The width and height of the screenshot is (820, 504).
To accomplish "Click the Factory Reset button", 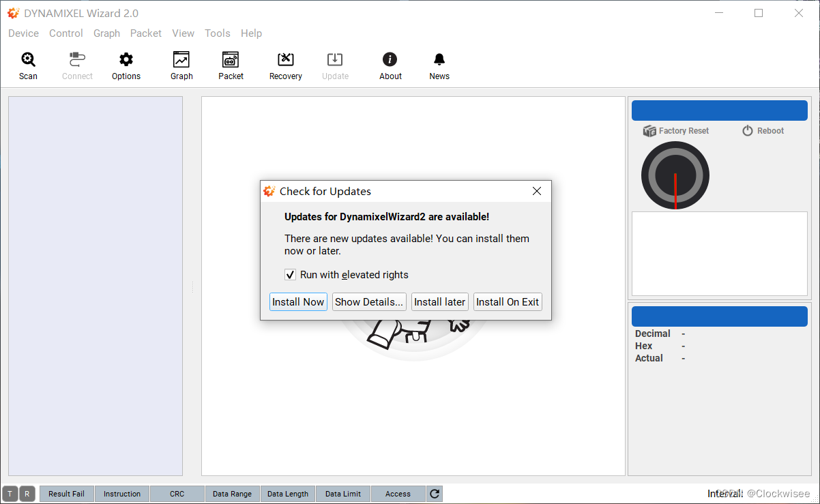I will coord(676,131).
